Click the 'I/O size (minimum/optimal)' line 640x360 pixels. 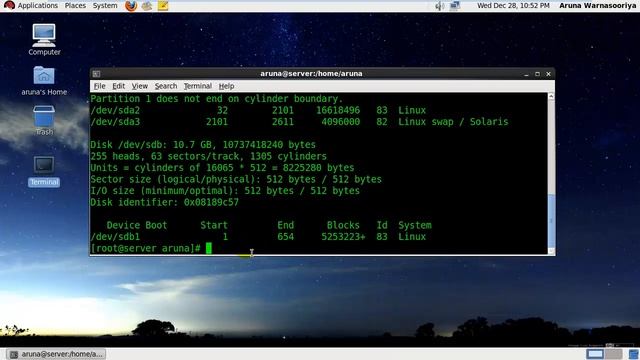coord(225,191)
